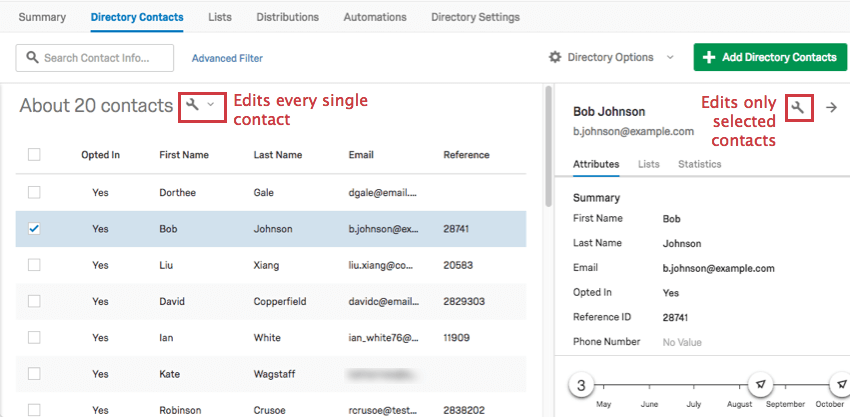Check the Ian White row checkbox
The width and height of the screenshot is (850, 417).
click(x=34, y=337)
